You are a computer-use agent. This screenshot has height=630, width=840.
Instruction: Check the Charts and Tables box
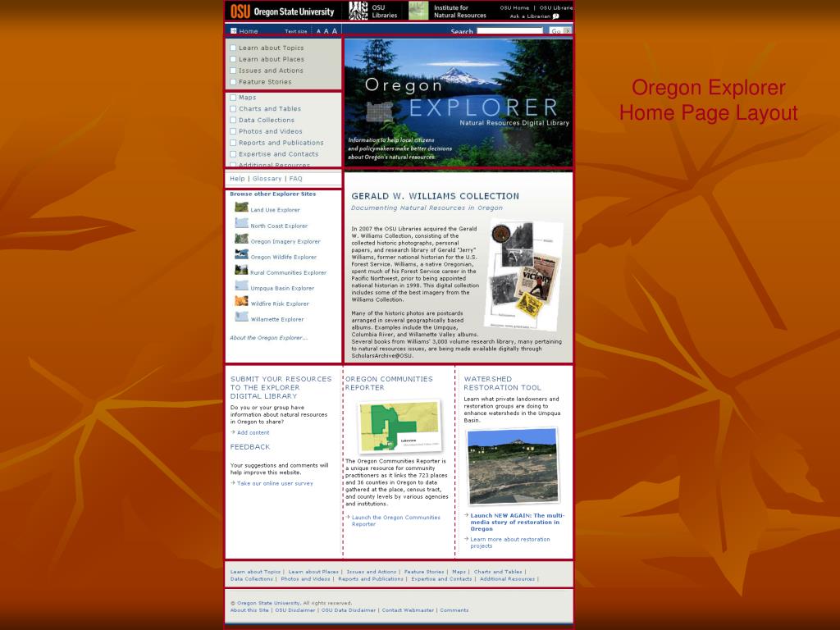pyautogui.click(x=233, y=109)
